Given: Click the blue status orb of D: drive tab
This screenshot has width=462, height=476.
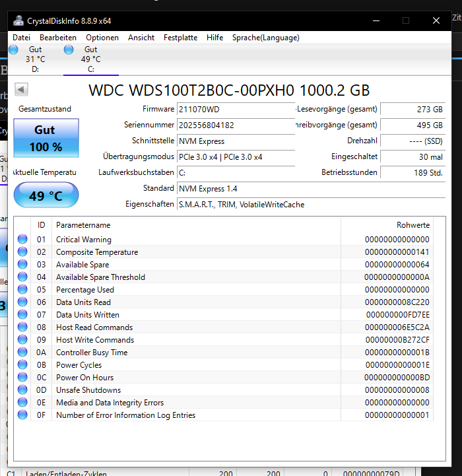Looking at the screenshot, I should pyautogui.click(x=13, y=50).
